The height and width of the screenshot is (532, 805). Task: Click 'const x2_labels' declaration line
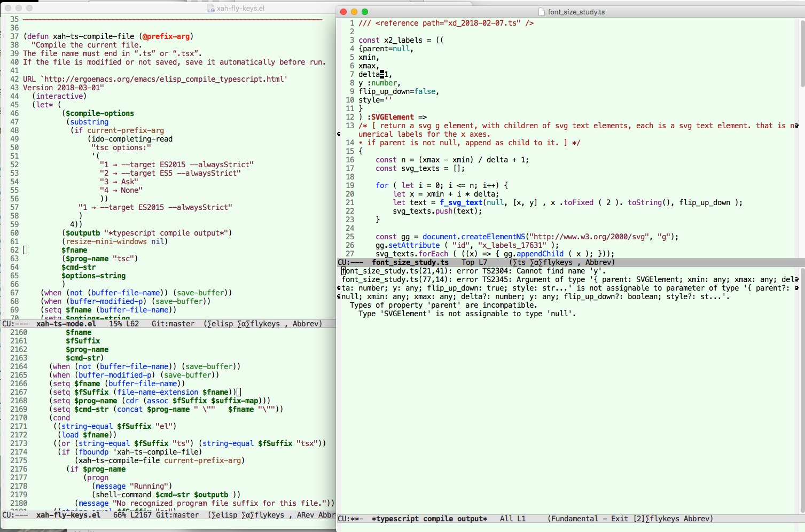pyautogui.click(x=401, y=40)
